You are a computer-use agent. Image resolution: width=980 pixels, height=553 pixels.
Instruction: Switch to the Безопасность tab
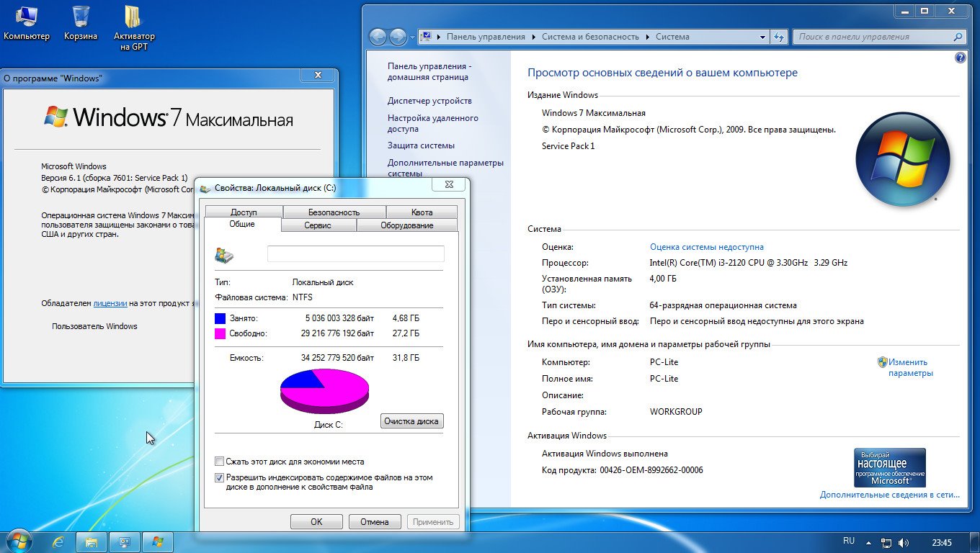(334, 212)
